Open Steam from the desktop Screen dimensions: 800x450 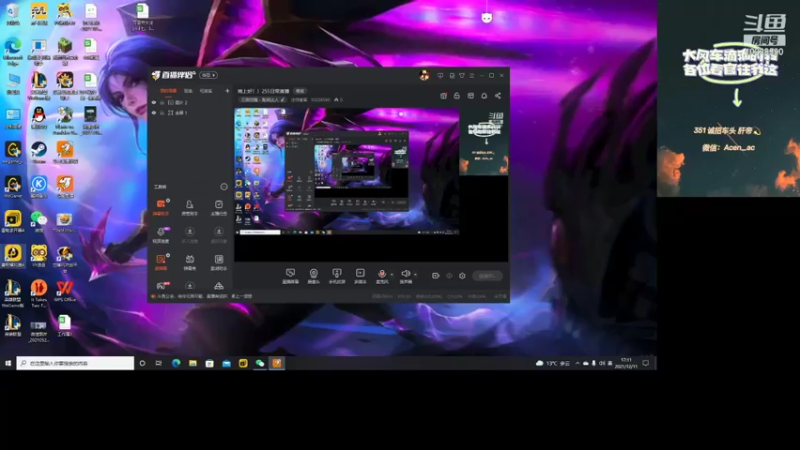coord(39,153)
